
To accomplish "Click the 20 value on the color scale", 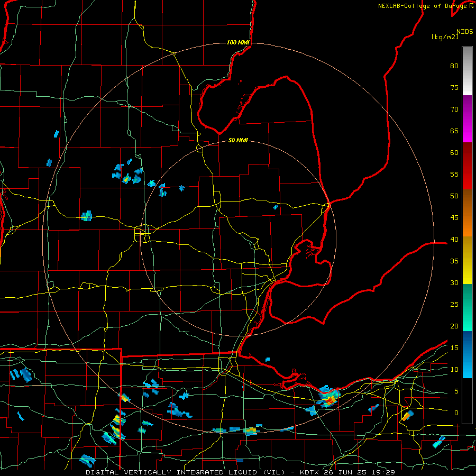I will 454,326.
